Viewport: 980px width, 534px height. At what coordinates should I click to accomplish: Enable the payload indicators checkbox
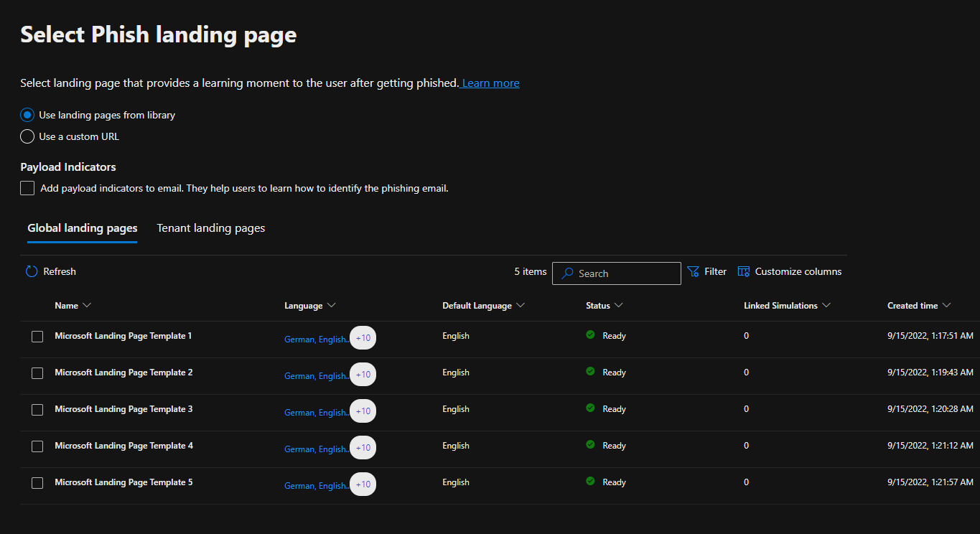click(27, 188)
